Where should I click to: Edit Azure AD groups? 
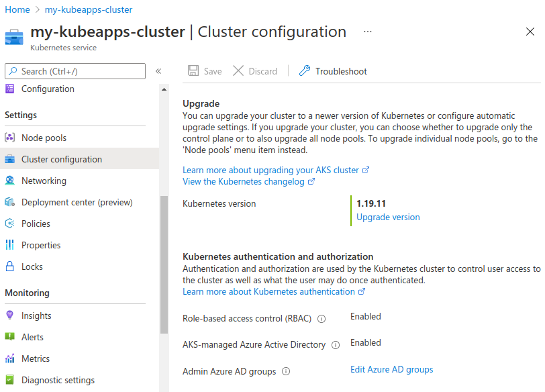pos(391,369)
